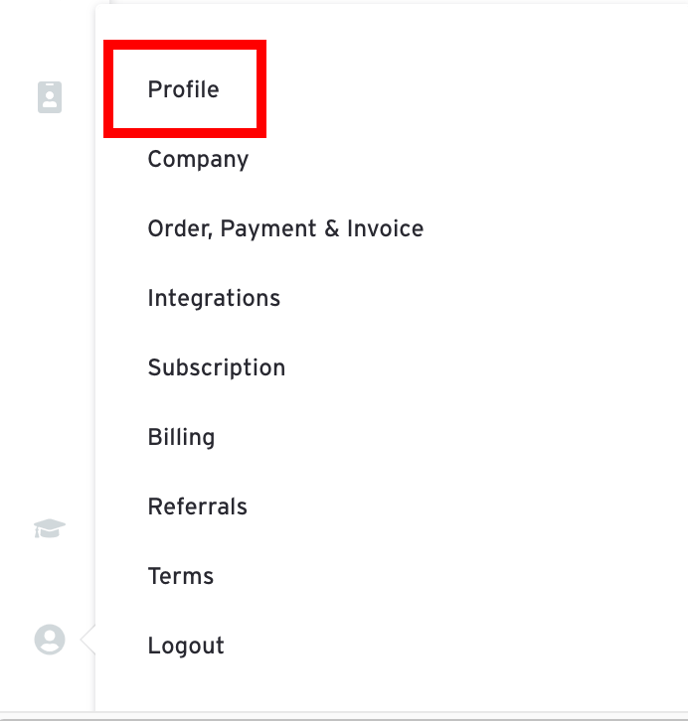This screenshot has width=688, height=721.
Task: Click the Subscription plan link
Action: [x=217, y=368]
